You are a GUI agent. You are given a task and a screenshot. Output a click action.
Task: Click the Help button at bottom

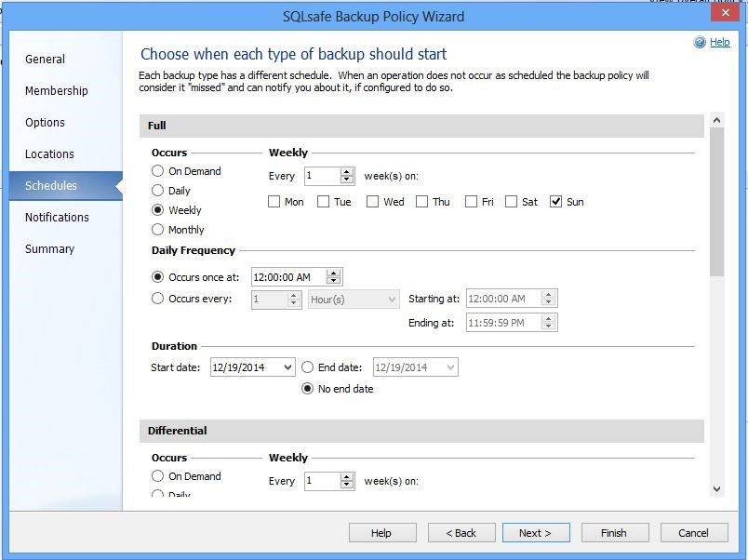coord(382,533)
